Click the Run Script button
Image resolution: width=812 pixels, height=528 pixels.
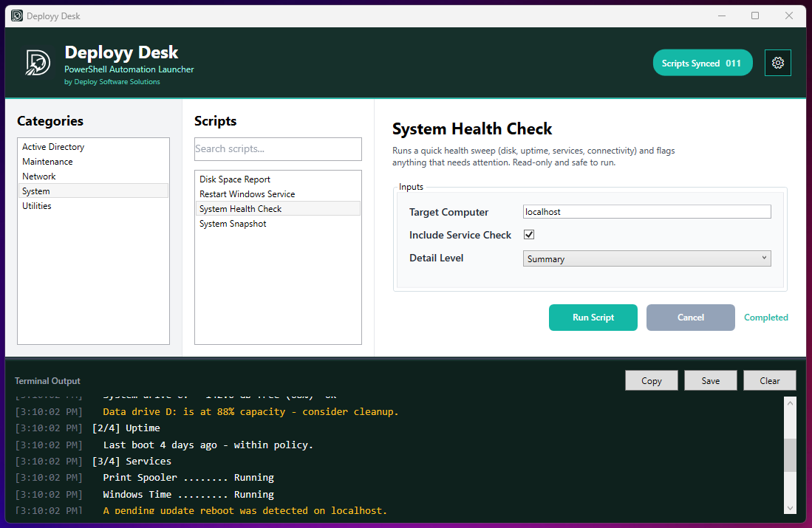(x=593, y=318)
